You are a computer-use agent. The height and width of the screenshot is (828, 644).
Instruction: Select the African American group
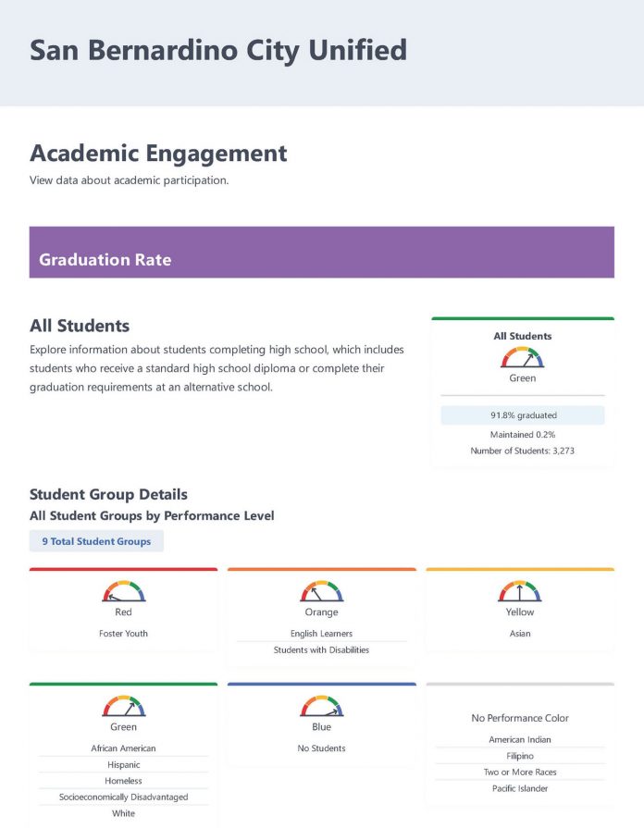(124, 748)
